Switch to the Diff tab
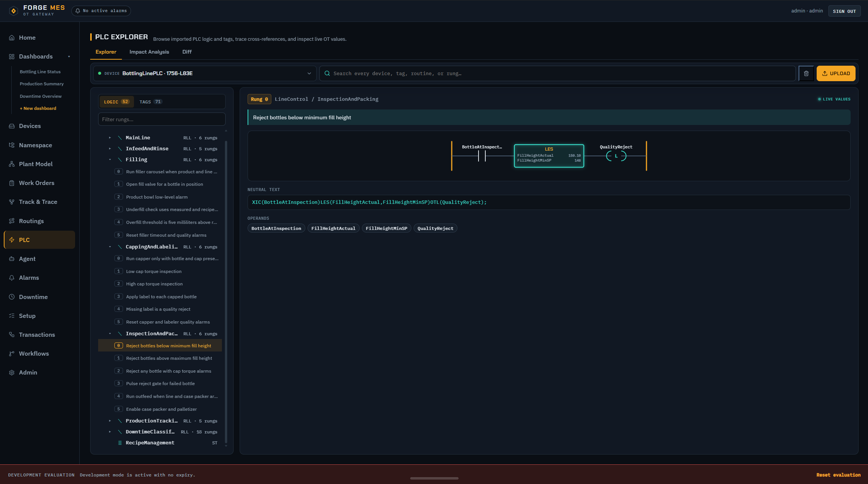 187,52
